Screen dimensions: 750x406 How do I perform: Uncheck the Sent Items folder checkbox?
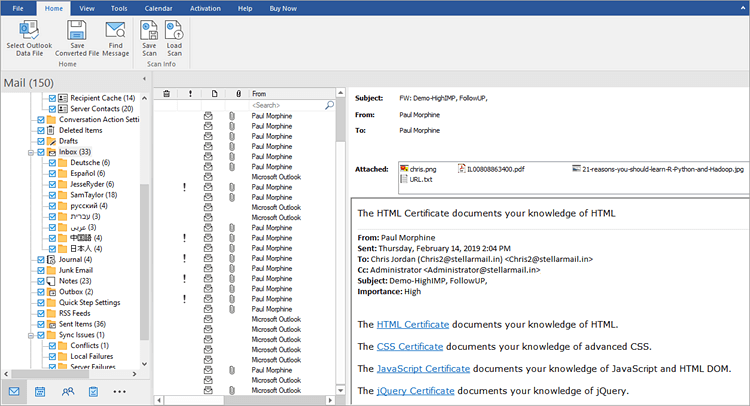pyautogui.click(x=40, y=324)
